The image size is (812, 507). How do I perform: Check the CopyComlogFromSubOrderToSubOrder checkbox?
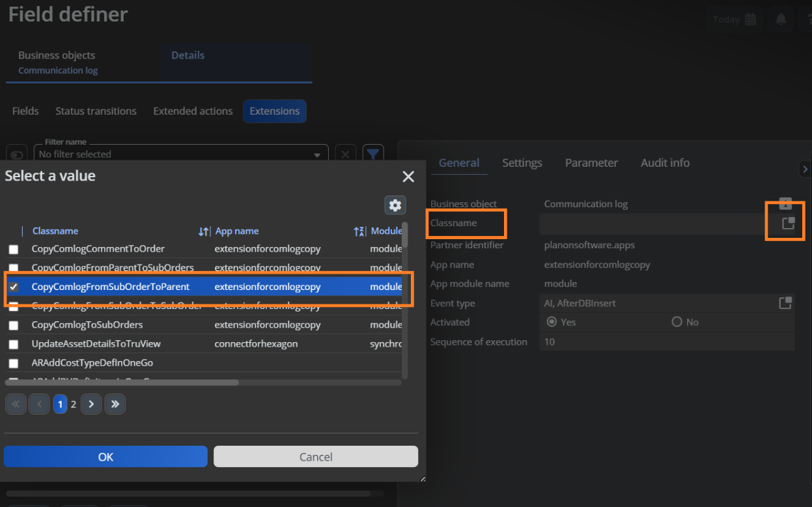[14, 306]
